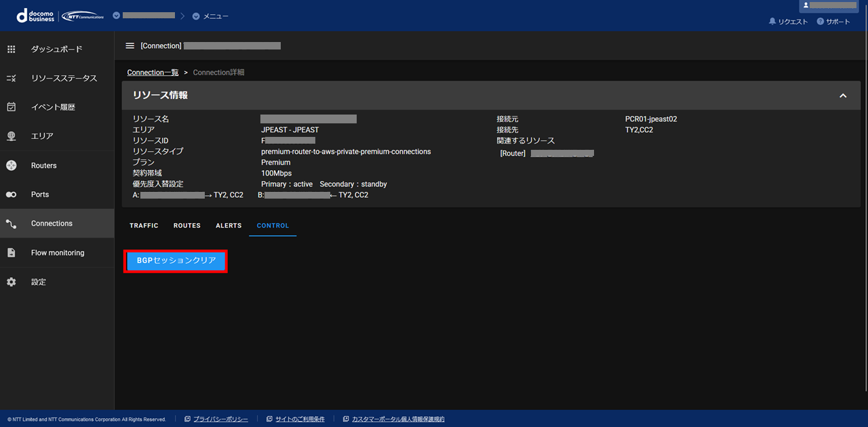Select the Ports icon in sidebar
The image size is (868, 427).
11,195
